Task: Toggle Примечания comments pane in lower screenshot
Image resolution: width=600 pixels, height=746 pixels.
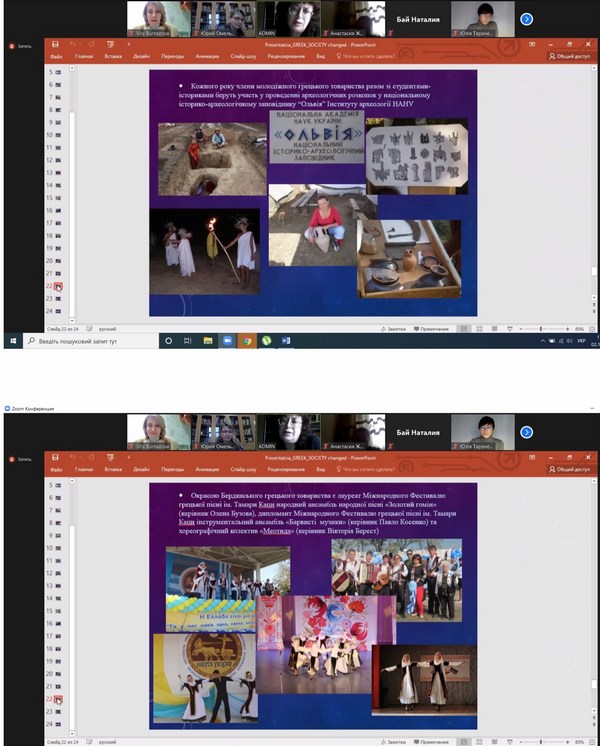Action: click(x=431, y=742)
